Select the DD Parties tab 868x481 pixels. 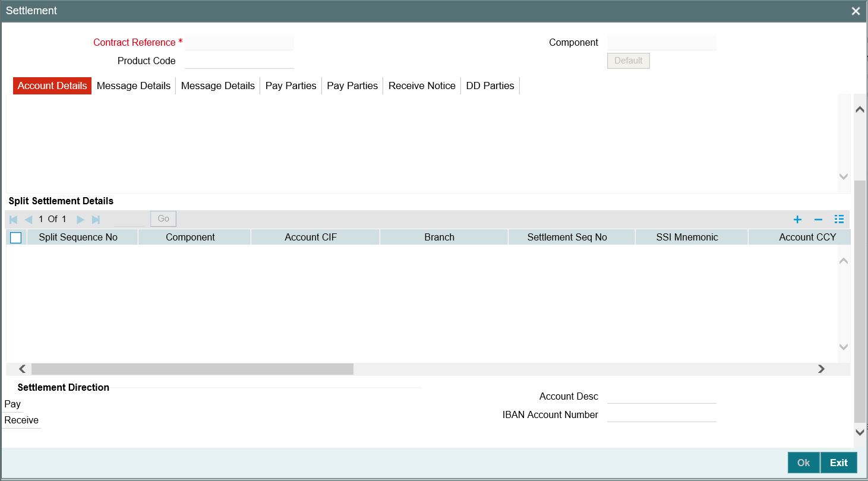pyautogui.click(x=490, y=86)
